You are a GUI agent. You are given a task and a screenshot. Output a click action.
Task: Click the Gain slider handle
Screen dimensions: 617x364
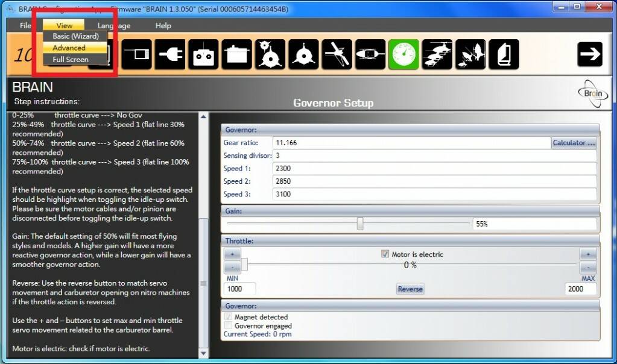(x=360, y=224)
